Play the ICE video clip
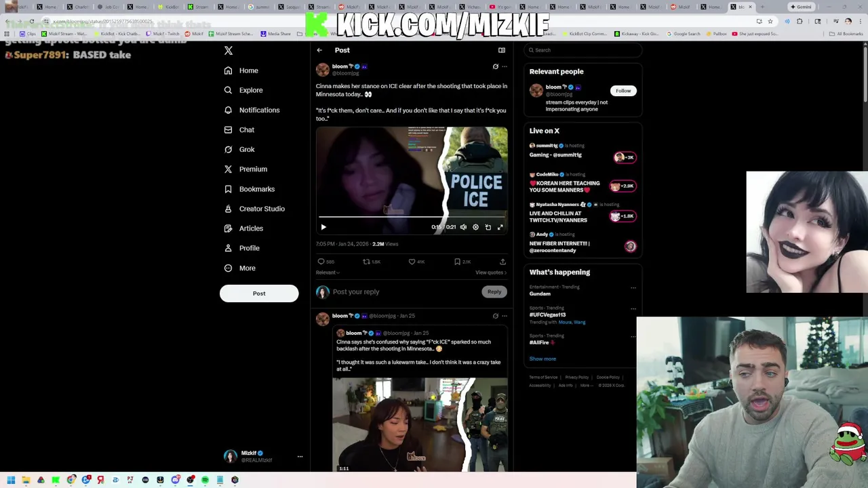Screen dimensions: 868x488 pyautogui.click(x=323, y=227)
